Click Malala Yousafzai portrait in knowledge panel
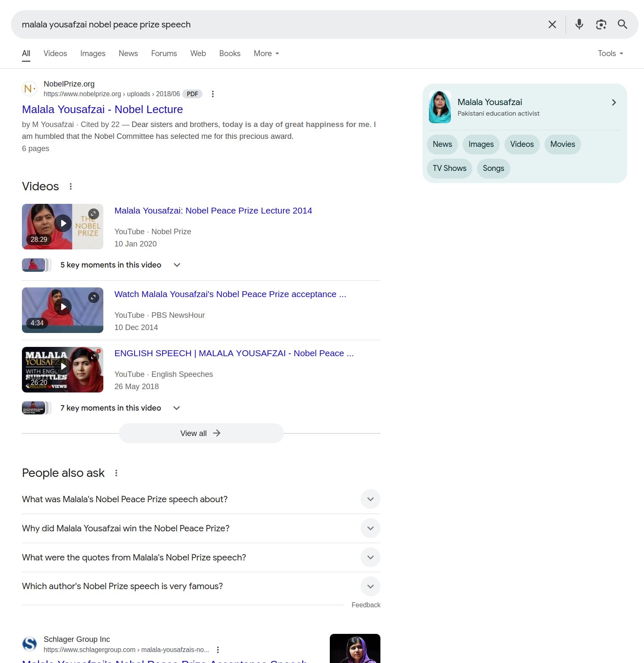This screenshot has width=644, height=663. [440, 107]
